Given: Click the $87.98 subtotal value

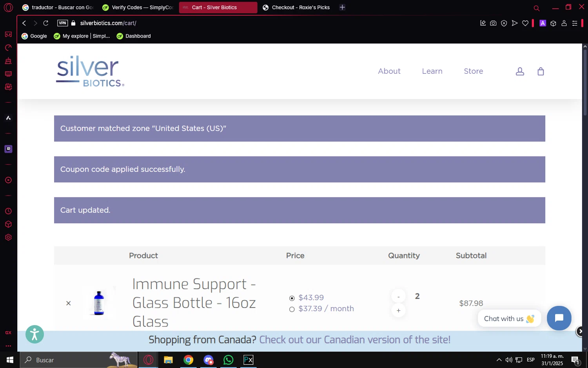Looking at the screenshot, I should click(471, 303).
